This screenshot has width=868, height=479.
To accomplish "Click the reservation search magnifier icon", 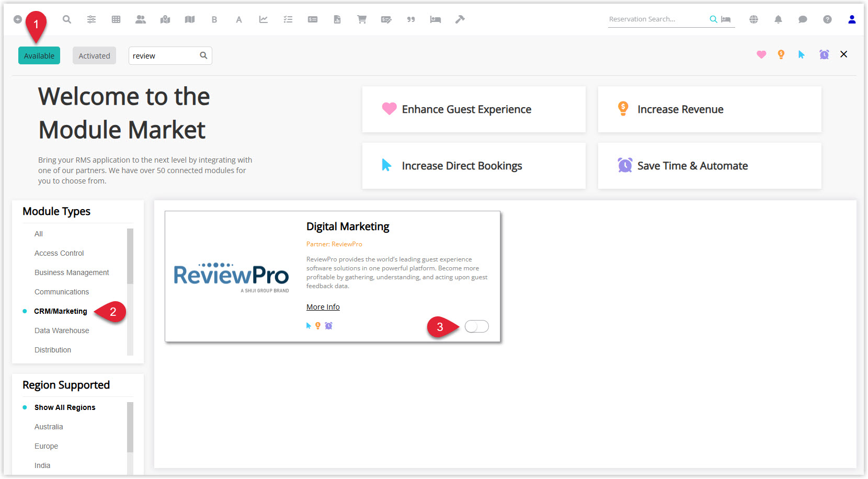I will pyautogui.click(x=713, y=19).
